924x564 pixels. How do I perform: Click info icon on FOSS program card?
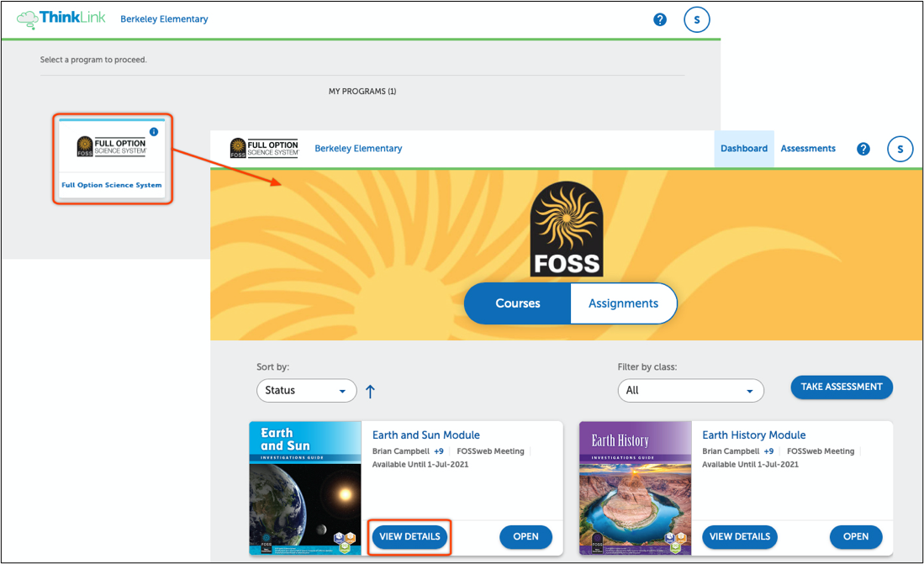coord(153,132)
